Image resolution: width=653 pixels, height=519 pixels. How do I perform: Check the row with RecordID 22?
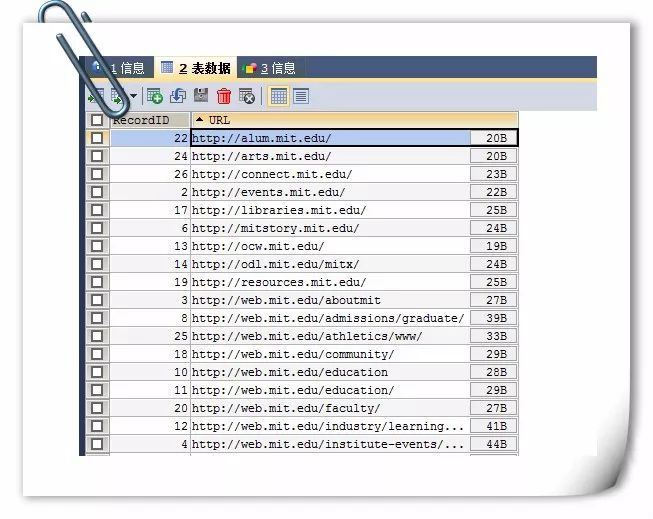tap(97, 138)
